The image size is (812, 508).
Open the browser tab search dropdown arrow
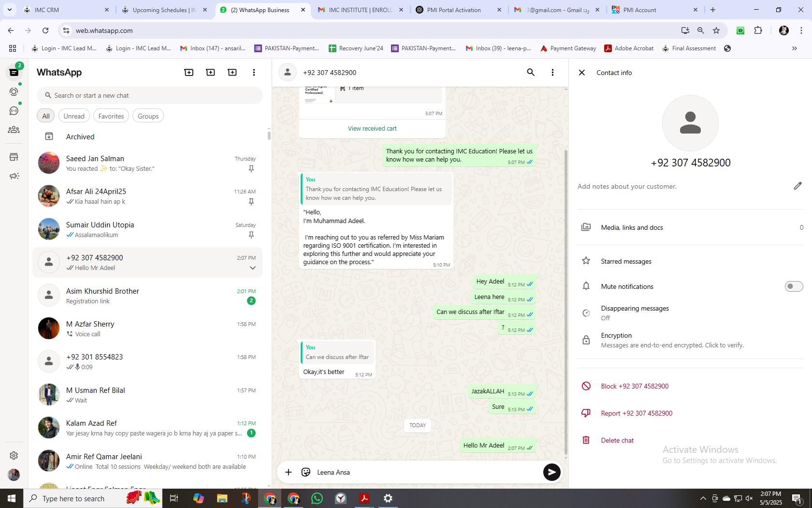point(9,10)
